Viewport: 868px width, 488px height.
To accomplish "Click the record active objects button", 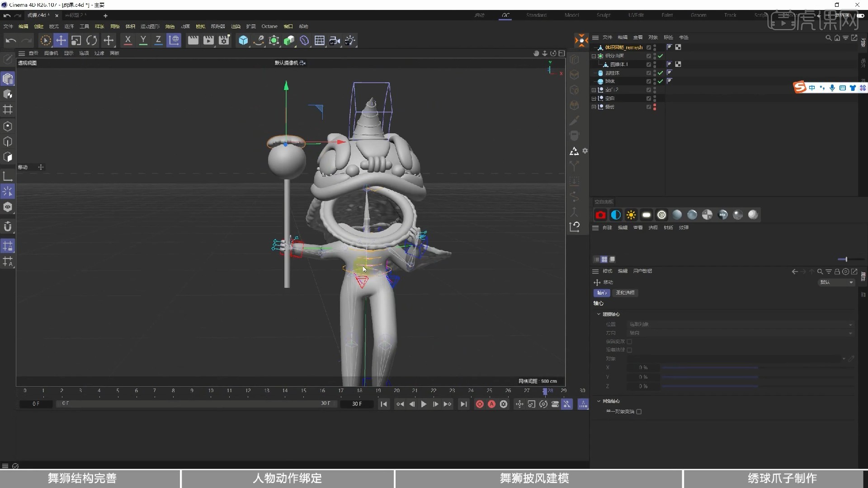I will point(480,404).
